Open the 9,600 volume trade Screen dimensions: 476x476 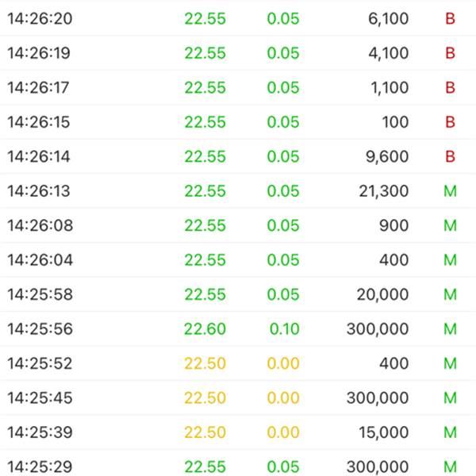point(238,156)
